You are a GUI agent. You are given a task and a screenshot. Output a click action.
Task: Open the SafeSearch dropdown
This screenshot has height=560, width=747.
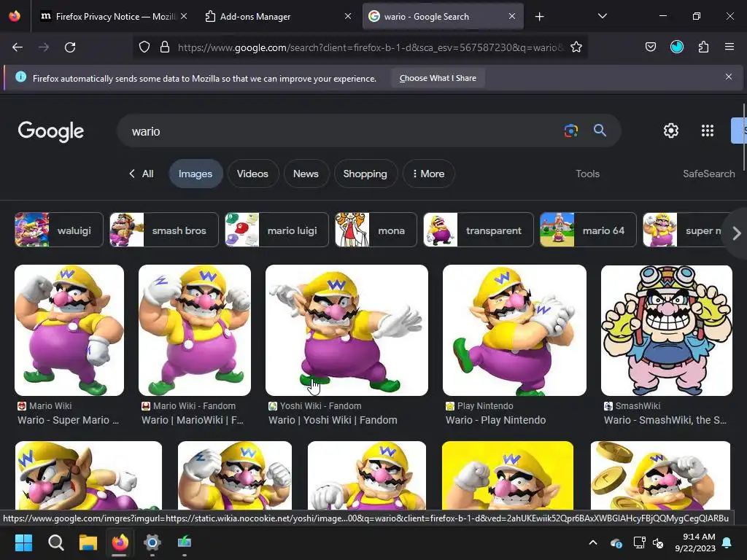point(708,174)
